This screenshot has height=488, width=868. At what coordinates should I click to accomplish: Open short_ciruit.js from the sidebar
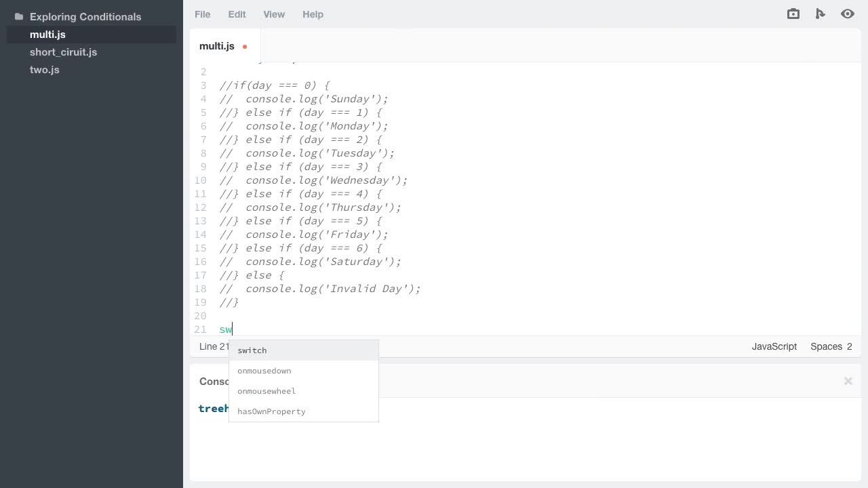(63, 52)
